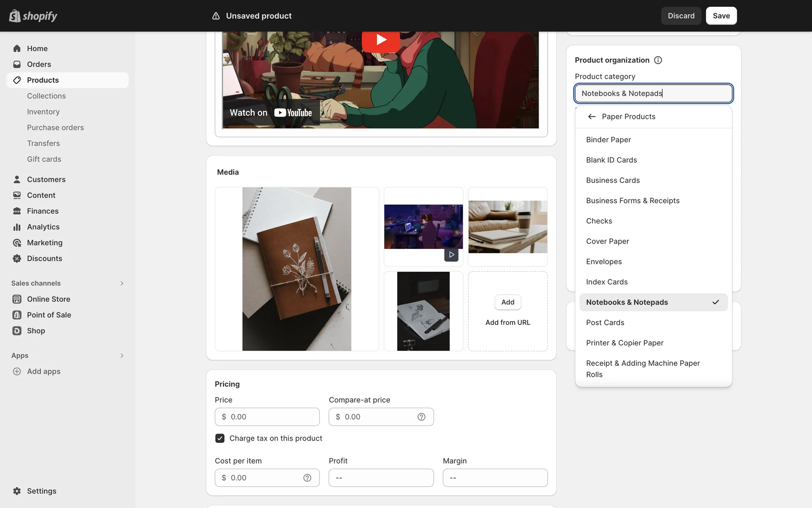Image resolution: width=812 pixels, height=508 pixels.
Task: Go back to Paper Products category
Action: tap(592, 117)
